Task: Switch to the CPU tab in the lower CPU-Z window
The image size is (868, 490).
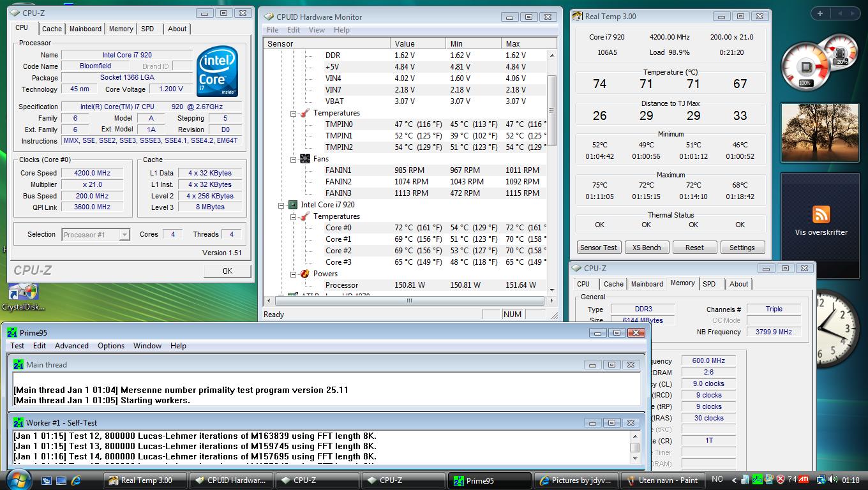Action: (583, 284)
